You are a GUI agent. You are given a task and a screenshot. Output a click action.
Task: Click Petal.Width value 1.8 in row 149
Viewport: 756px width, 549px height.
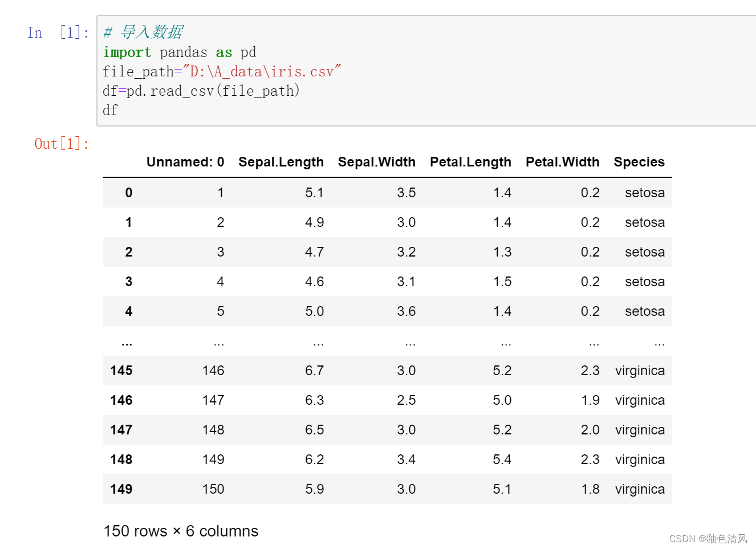tap(590, 489)
